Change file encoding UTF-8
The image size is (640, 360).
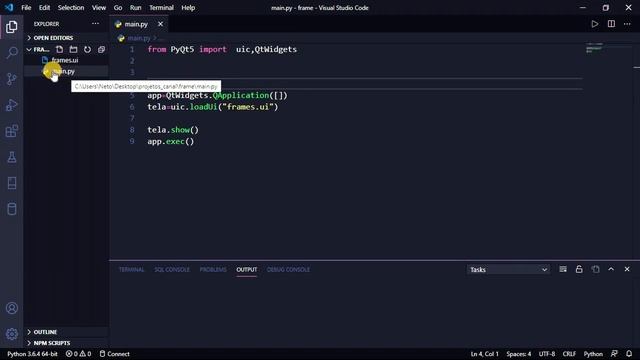coord(547,354)
